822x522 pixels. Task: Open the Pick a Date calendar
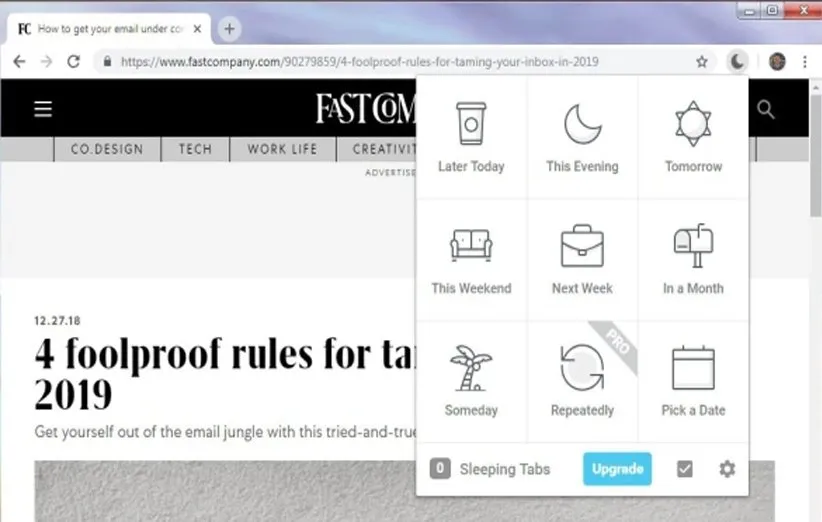coord(693,381)
